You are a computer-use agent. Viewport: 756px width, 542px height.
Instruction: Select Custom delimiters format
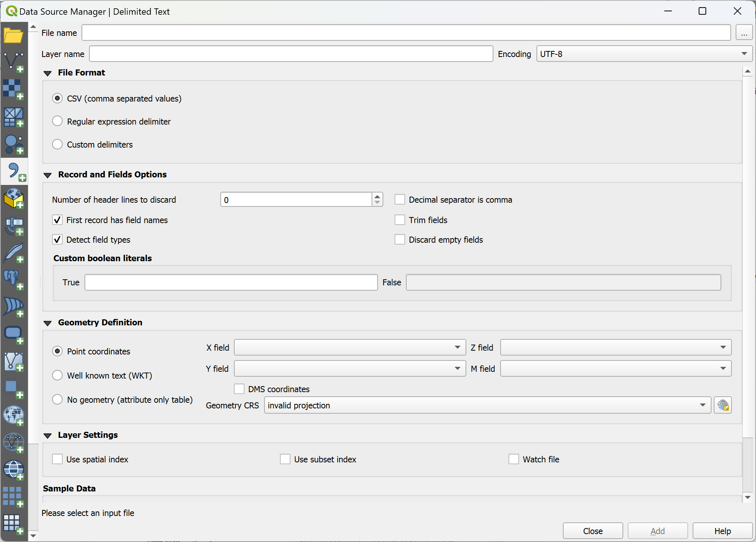[57, 144]
